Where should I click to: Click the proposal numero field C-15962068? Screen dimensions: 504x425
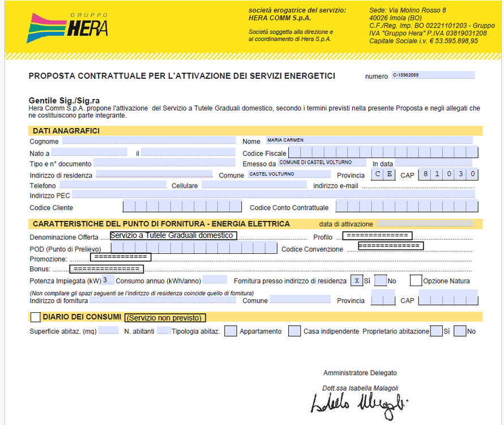pos(433,75)
